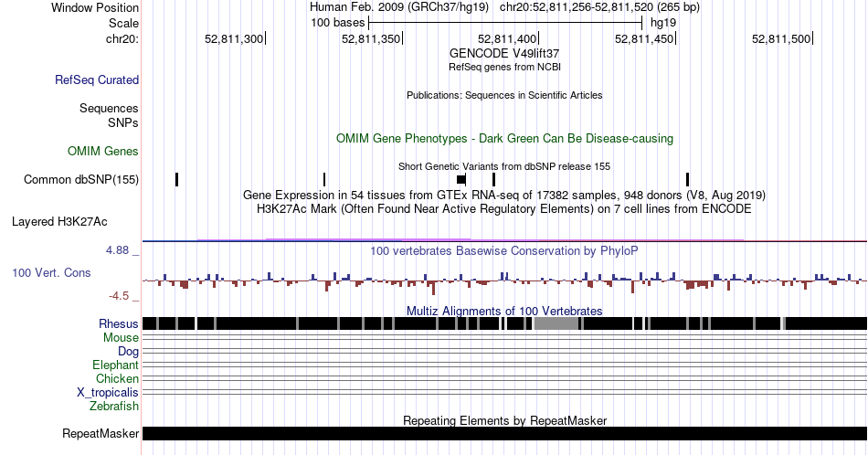Click the 4.88 conservation scale value

(x=117, y=250)
